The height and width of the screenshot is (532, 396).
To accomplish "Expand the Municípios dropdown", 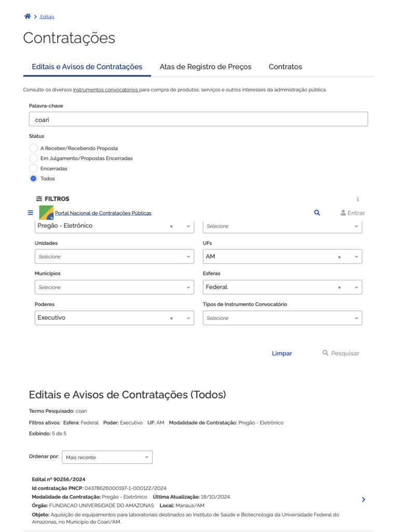I will [114, 287].
